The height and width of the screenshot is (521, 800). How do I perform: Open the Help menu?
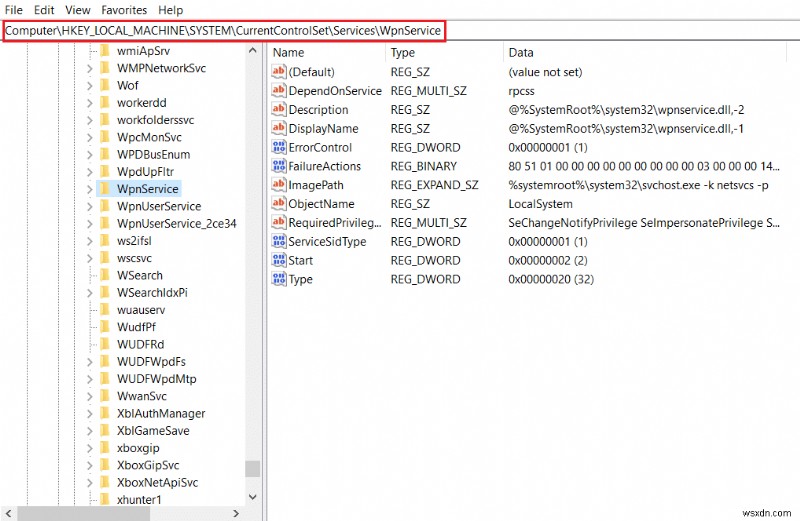[x=170, y=10]
